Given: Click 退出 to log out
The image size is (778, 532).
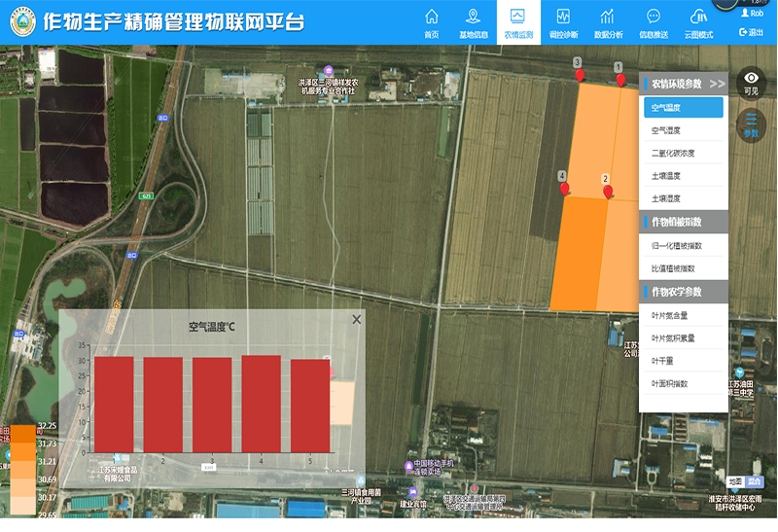Looking at the screenshot, I should [x=751, y=32].
